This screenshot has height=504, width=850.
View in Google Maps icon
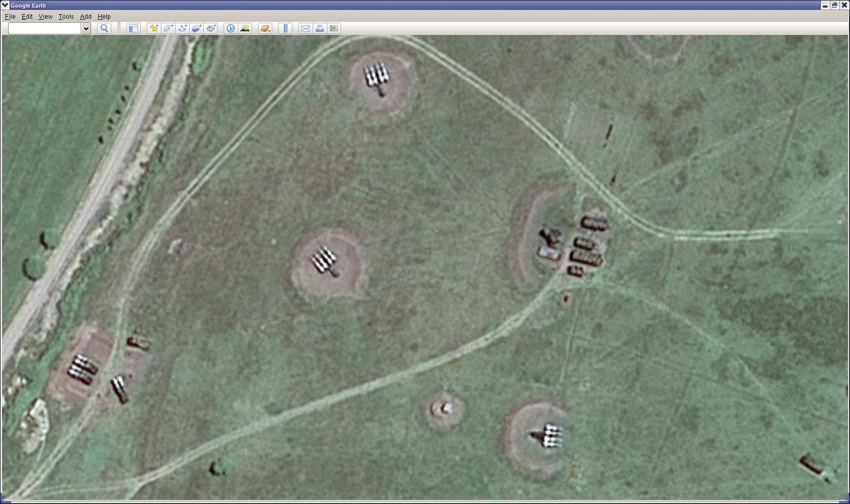334,28
